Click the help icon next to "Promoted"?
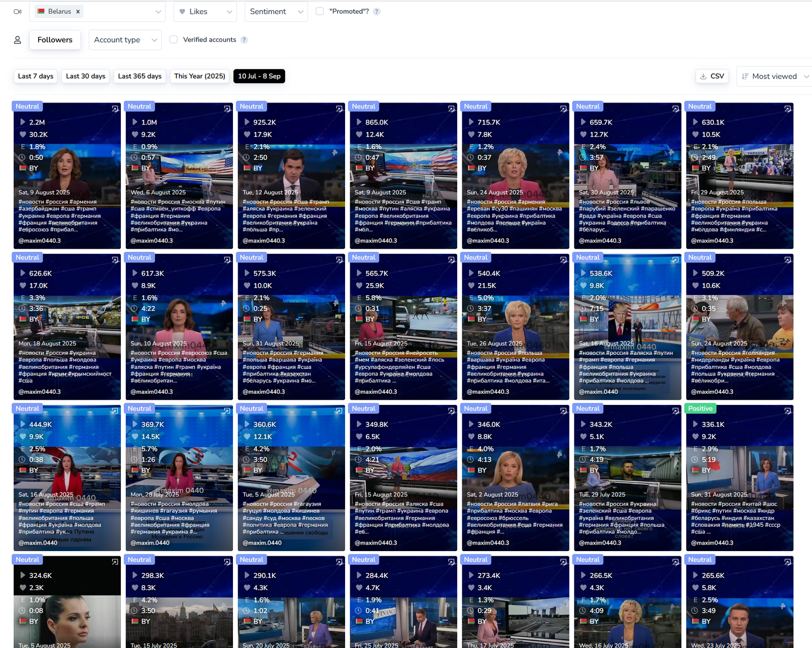 click(377, 12)
